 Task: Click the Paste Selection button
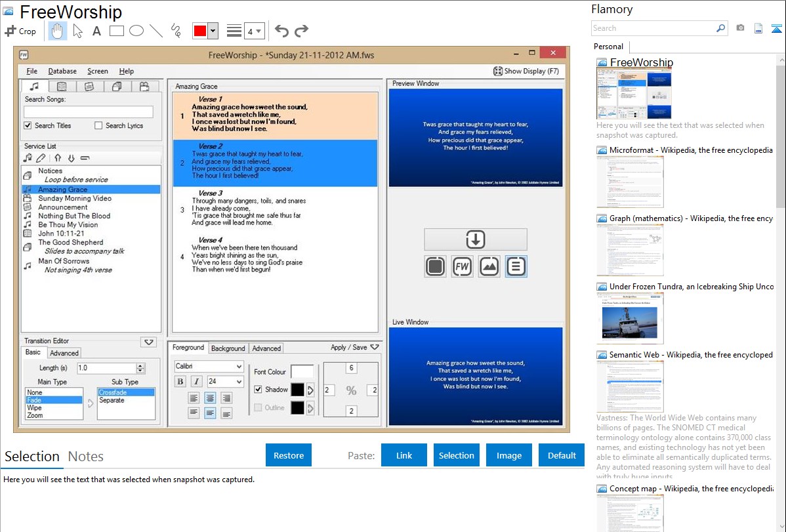[x=456, y=455]
